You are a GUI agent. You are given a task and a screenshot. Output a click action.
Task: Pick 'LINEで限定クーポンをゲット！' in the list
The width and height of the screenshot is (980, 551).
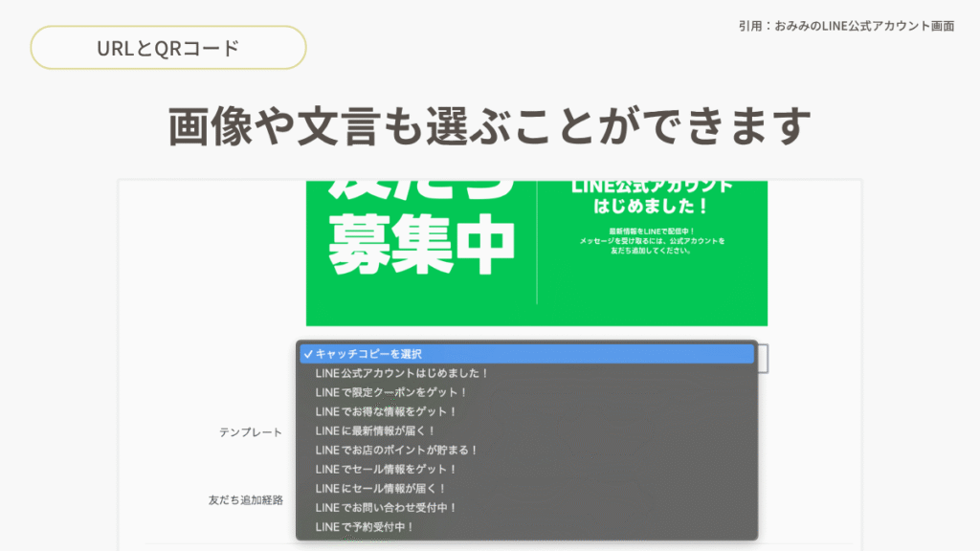tap(390, 392)
